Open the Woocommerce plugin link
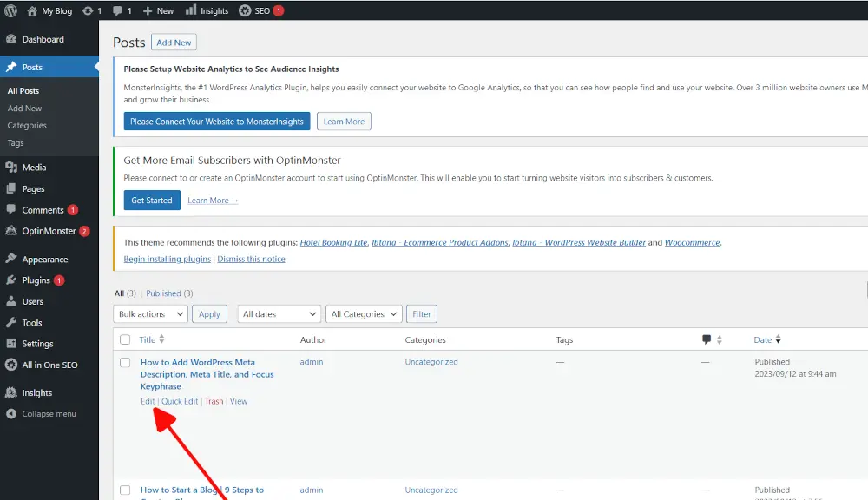Image resolution: width=868 pixels, height=500 pixels. [692, 242]
